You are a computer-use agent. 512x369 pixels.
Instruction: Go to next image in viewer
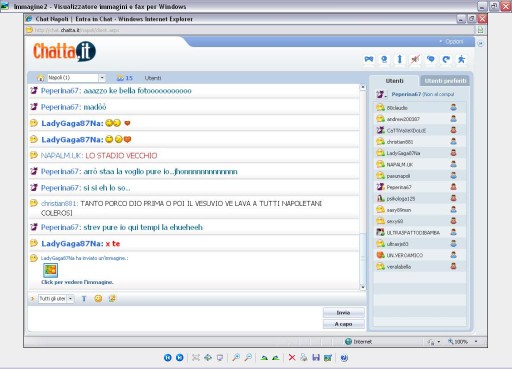pyautogui.click(x=179, y=358)
